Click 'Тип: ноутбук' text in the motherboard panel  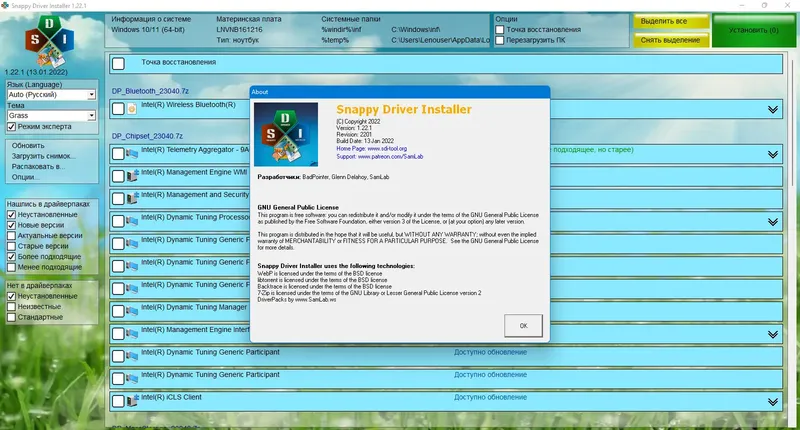pos(237,40)
